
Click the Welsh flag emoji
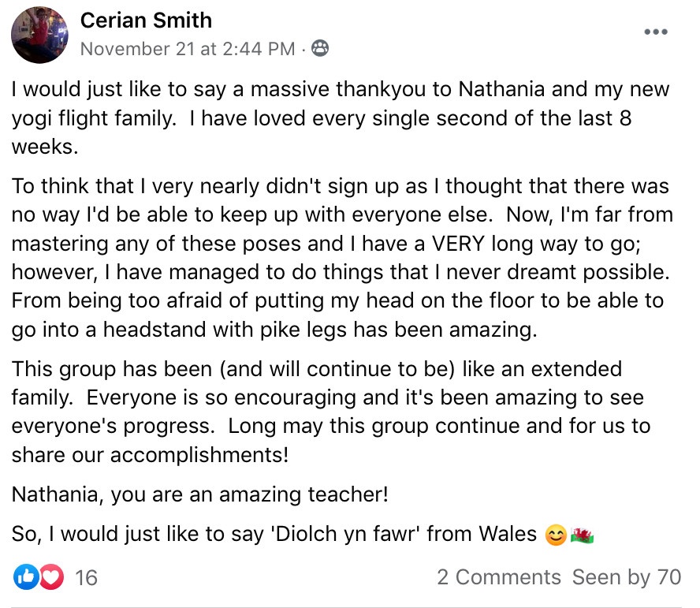[582, 535]
